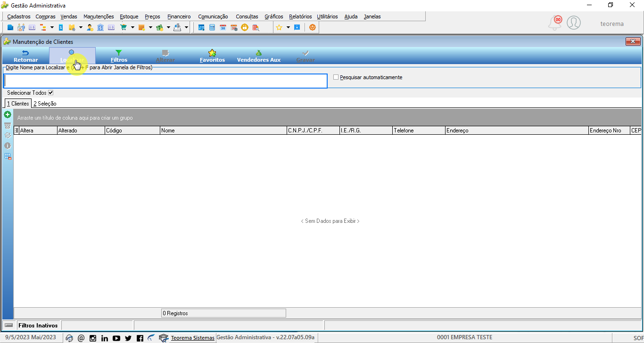The height and width of the screenshot is (343, 644).
Task: Open the Vendas menu
Action: pyautogui.click(x=69, y=16)
